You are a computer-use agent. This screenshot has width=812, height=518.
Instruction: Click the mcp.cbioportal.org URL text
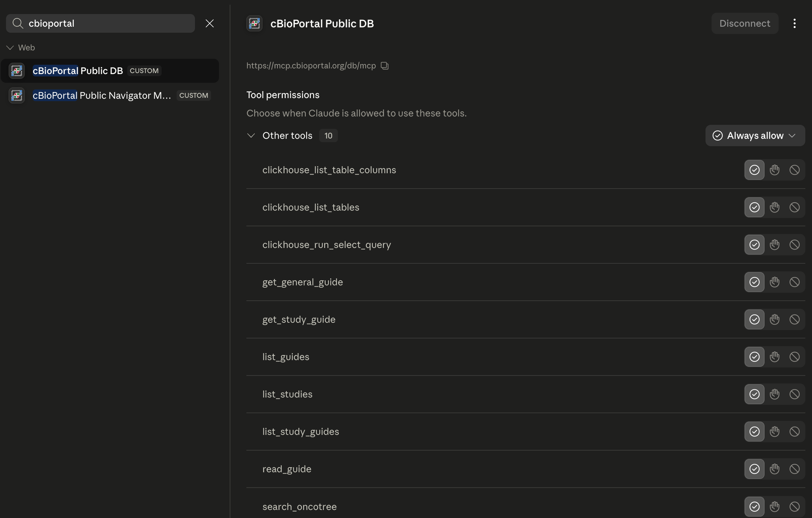pyautogui.click(x=311, y=66)
